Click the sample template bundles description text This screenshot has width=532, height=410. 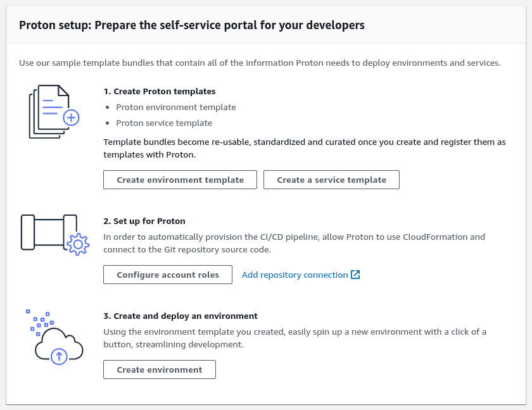coord(260,63)
